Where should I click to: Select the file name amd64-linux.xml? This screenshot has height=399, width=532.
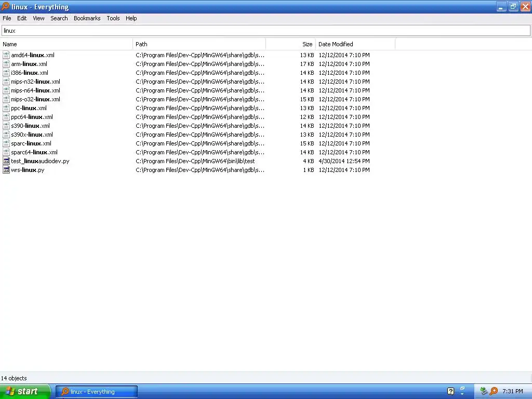pos(33,55)
